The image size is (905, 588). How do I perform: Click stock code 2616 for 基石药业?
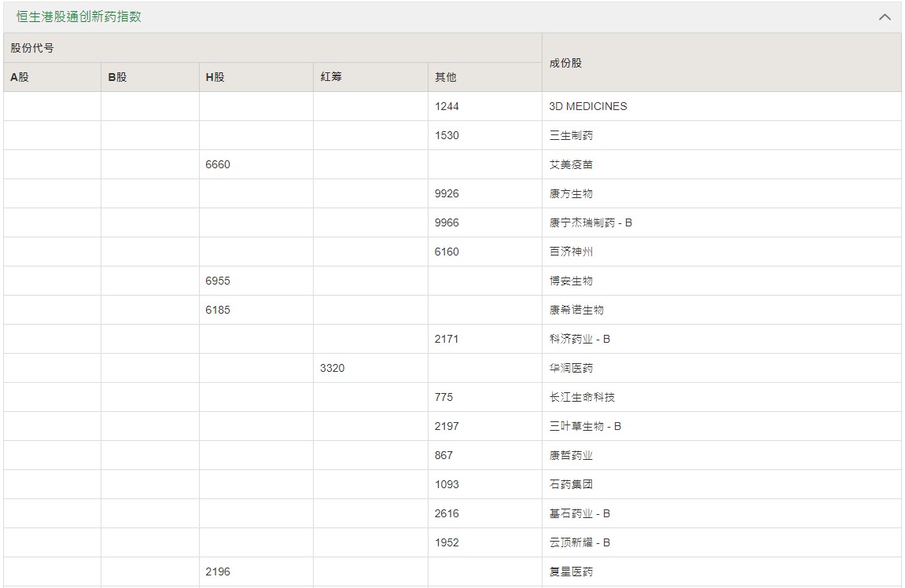coord(447,513)
